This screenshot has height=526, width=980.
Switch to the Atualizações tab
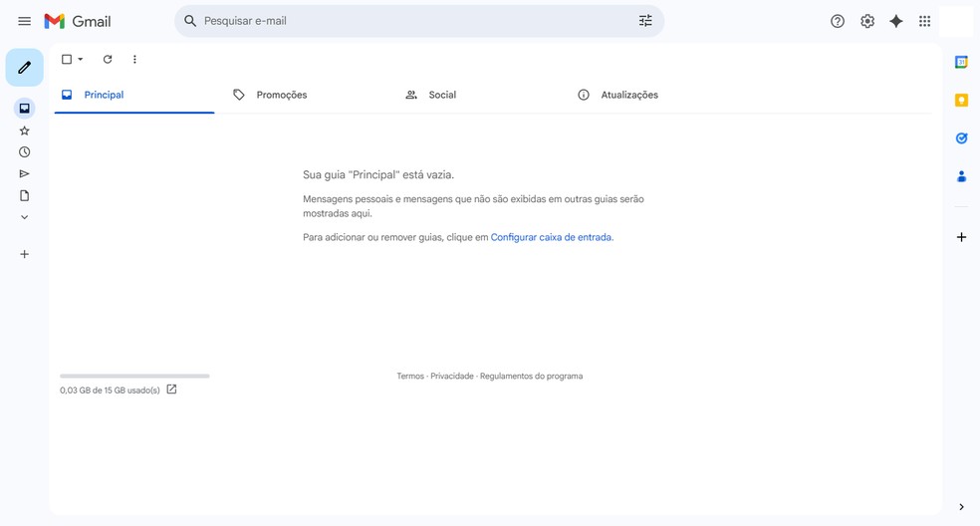click(652, 95)
